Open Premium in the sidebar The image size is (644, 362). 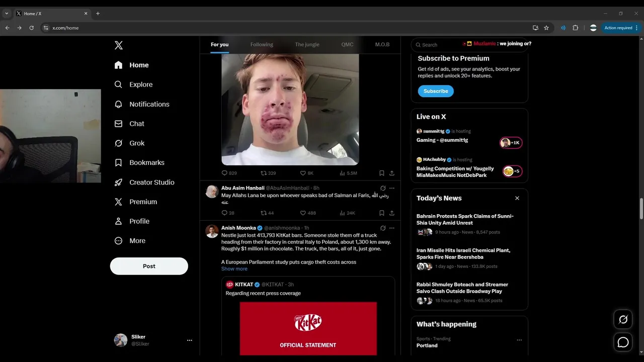click(x=136, y=202)
